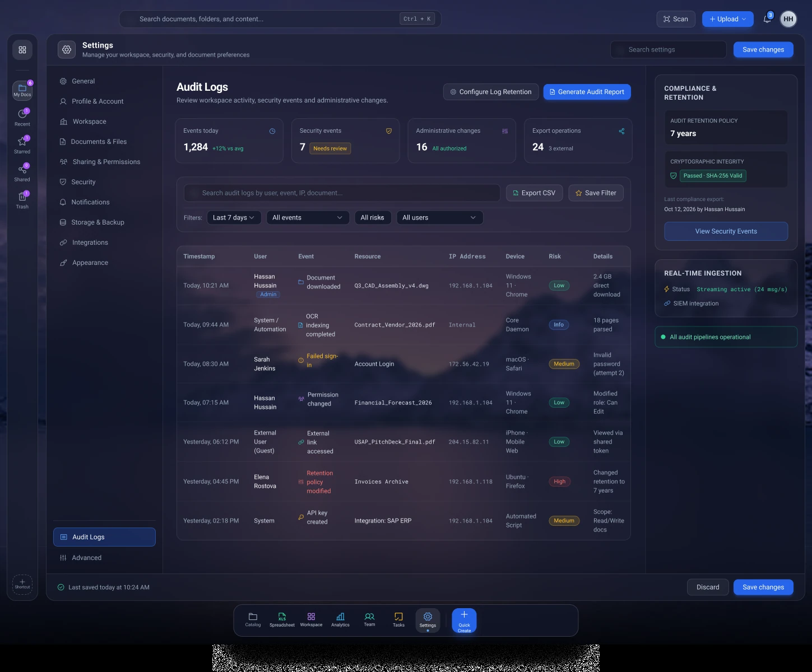The image size is (812, 672).
Task: Click the Tasks icon in the dock
Action: coord(398,619)
